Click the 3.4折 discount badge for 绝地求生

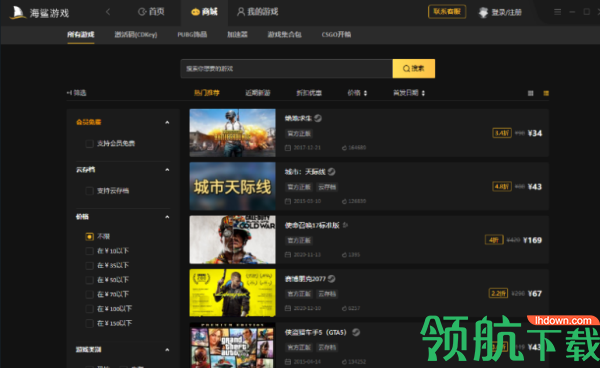pyautogui.click(x=502, y=133)
